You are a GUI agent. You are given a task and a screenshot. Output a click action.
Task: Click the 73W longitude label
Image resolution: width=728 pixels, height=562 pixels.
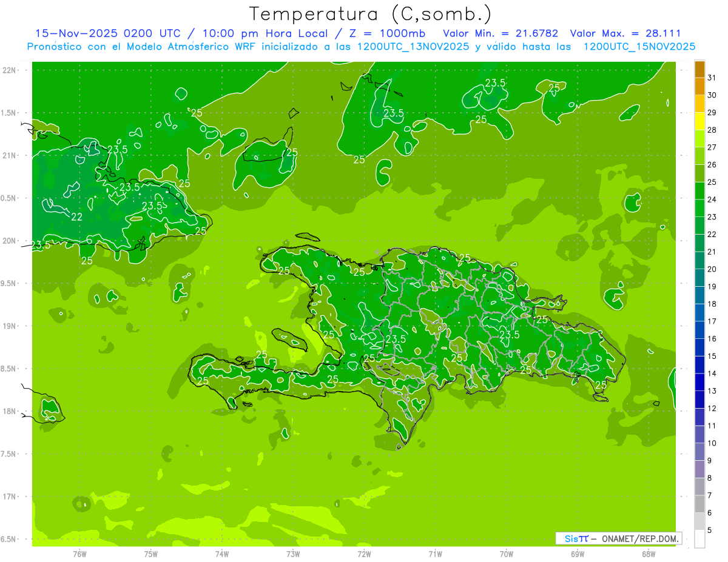coord(293,554)
